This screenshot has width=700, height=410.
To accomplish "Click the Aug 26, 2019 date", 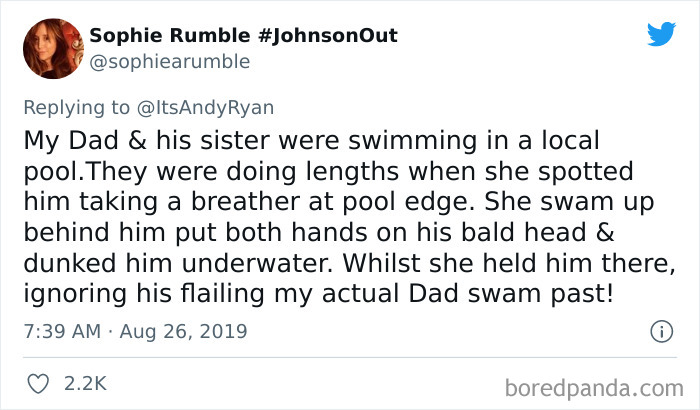I will [183, 331].
